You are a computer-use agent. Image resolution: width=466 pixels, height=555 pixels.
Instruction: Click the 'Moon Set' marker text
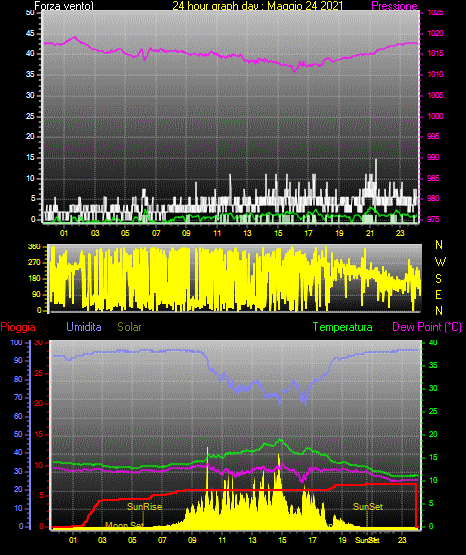125,525
